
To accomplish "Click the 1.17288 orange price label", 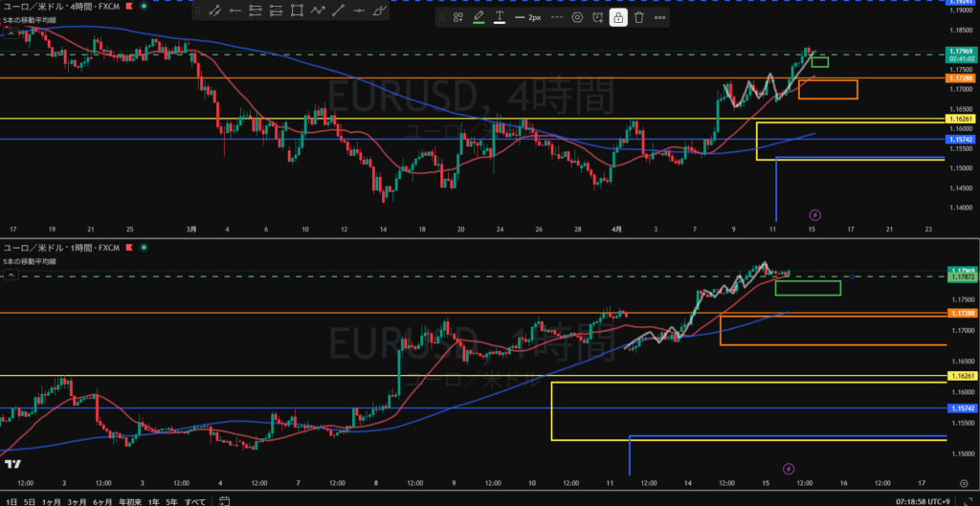I will 960,78.
